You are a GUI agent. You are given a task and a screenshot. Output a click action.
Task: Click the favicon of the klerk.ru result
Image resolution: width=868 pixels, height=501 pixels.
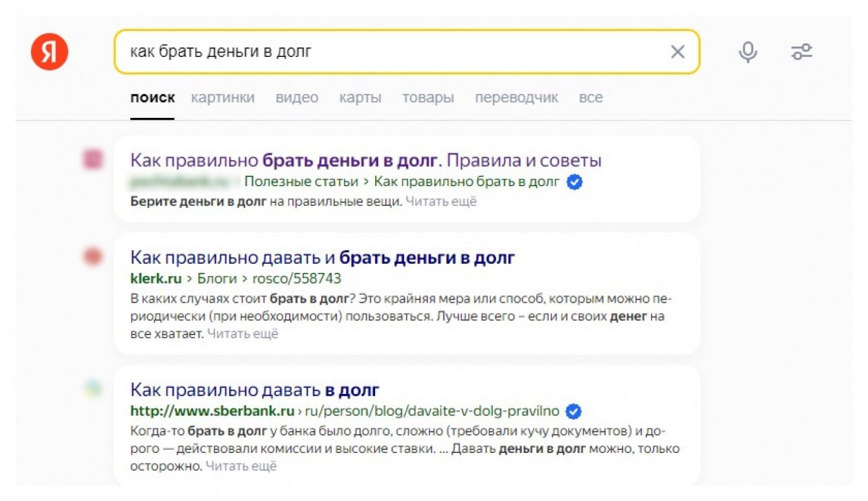(93, 257)
